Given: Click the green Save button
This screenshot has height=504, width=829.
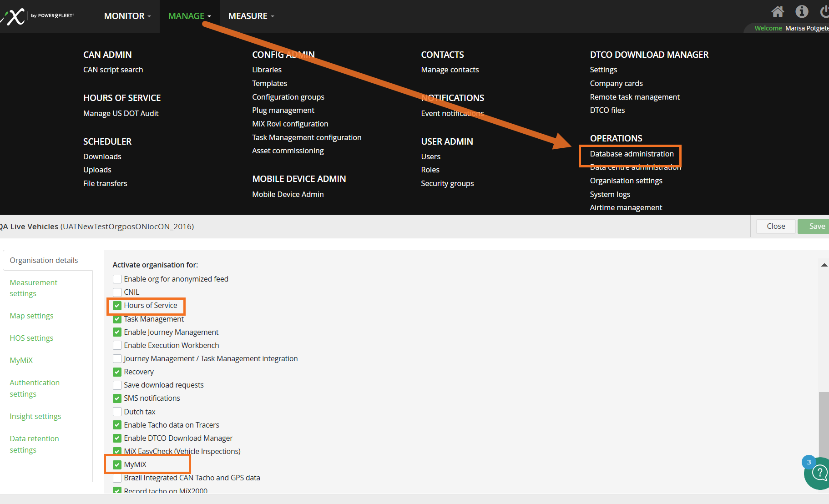Looking at the screenshot, I should click(814, 226).
